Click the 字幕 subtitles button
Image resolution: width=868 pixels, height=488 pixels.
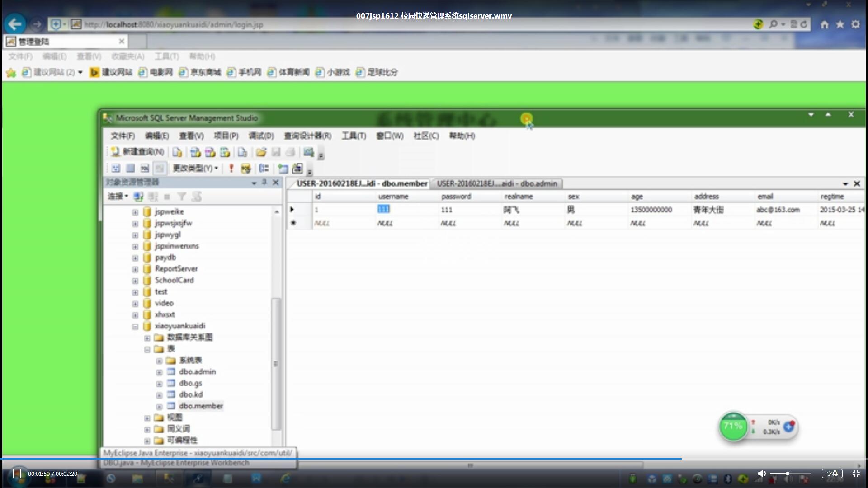pyautogui.click(x=832, y=474)
